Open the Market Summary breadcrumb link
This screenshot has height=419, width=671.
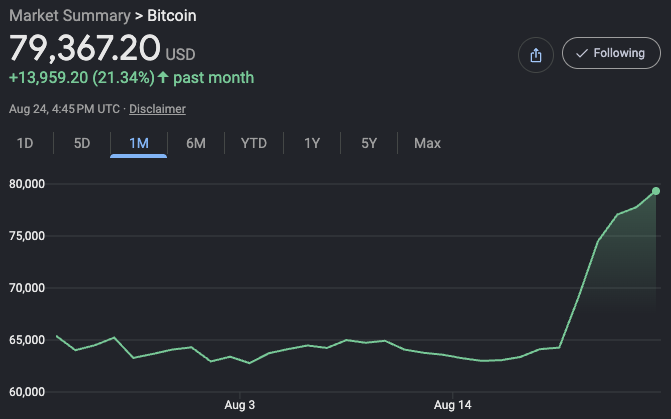click(x=70, y=16)
